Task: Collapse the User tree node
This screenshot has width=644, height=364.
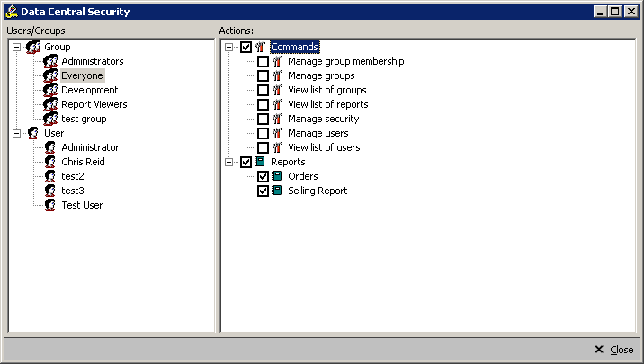Action: pyautogui.click(x=17, y=133)
